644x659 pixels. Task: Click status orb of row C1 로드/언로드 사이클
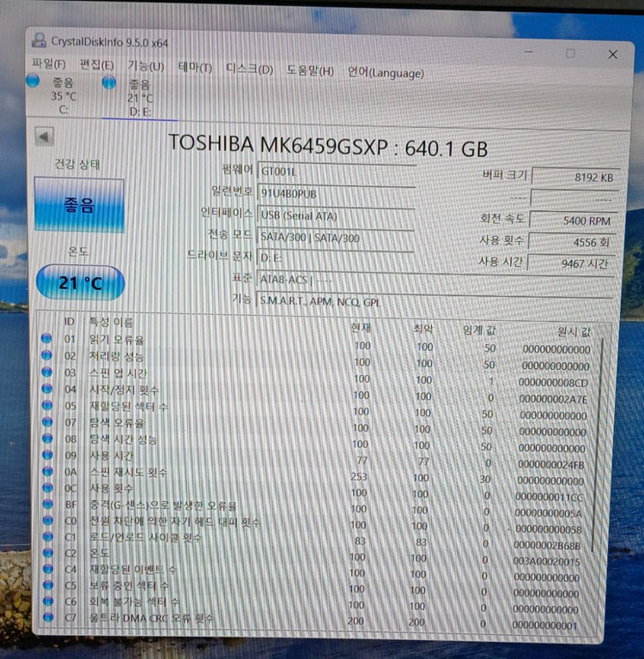(48, 536)
